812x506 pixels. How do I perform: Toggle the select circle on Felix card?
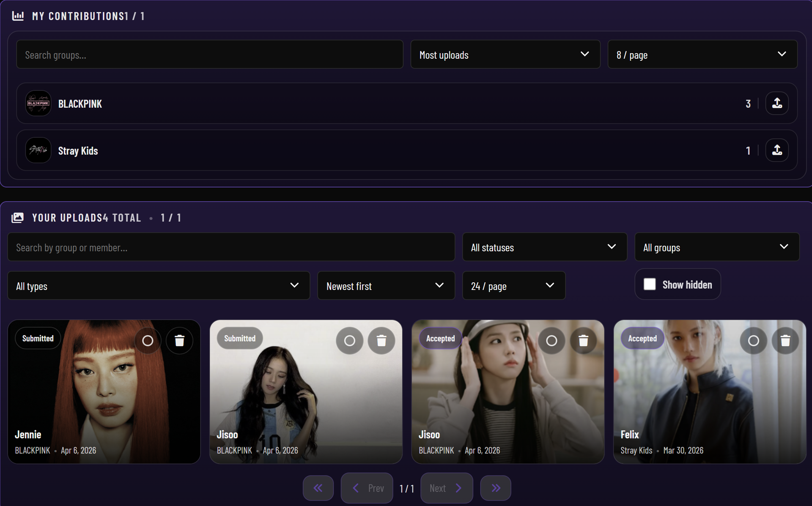(x=753, y=341)
